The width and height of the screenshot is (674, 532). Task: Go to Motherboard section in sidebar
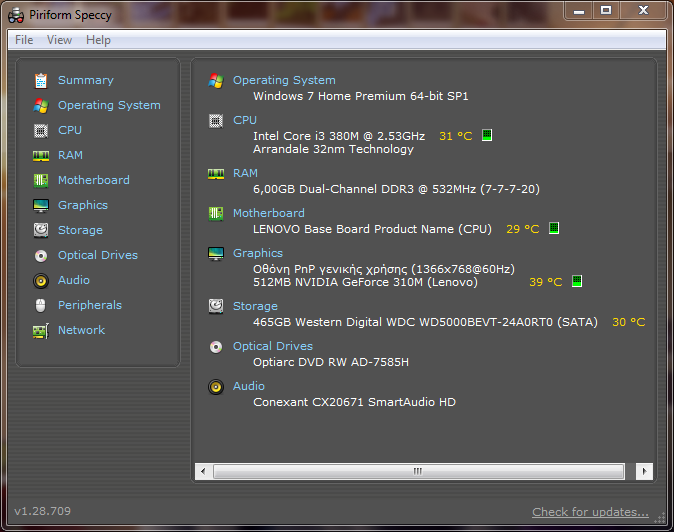pos(94,180)
